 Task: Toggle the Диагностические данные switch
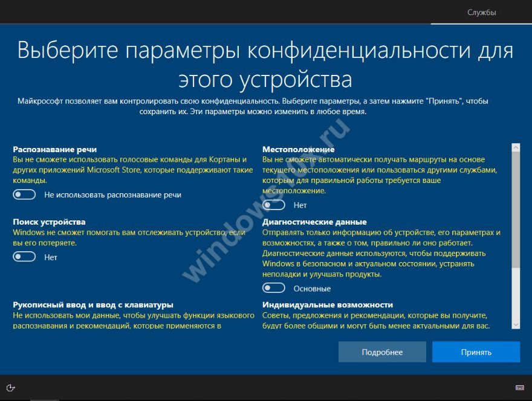[x=274, y=288]
